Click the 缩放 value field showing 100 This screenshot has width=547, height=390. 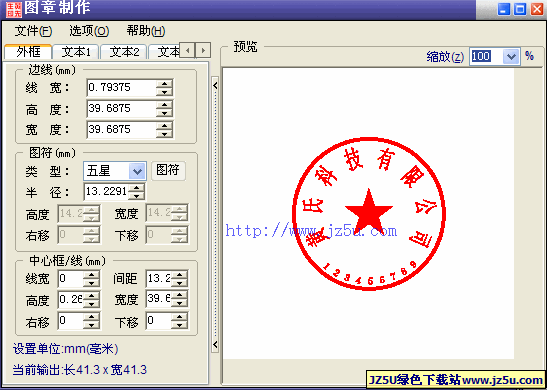point(487,56)
